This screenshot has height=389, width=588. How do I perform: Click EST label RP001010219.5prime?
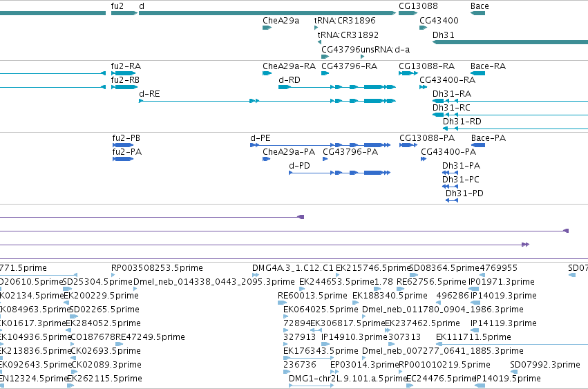pyautogui.click(x=444, y=365)
